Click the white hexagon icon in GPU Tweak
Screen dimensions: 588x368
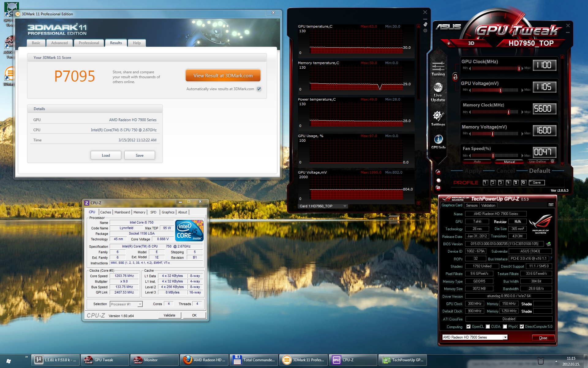point(439,180)
